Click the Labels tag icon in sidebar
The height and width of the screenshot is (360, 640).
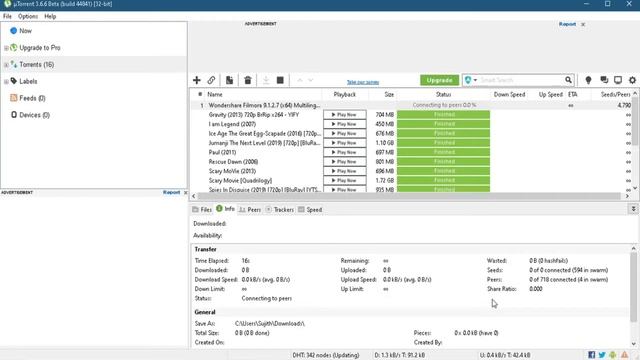point(14,81)
